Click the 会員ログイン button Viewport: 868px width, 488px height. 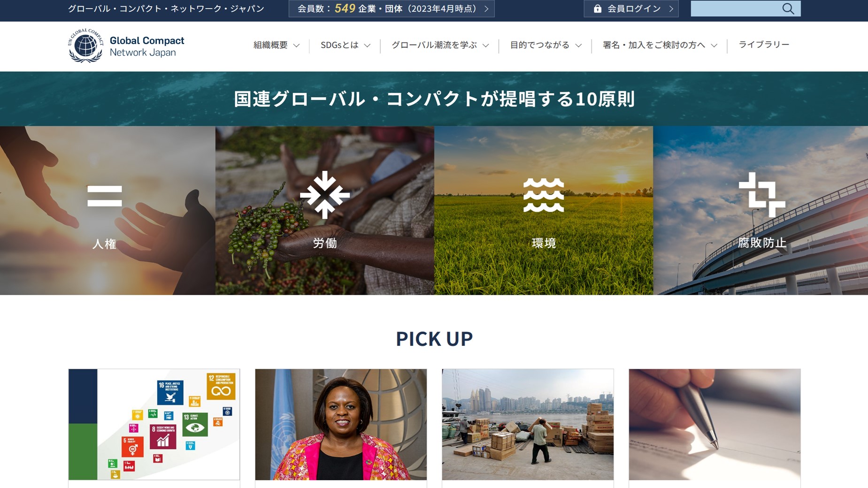(x=631, y=8)
